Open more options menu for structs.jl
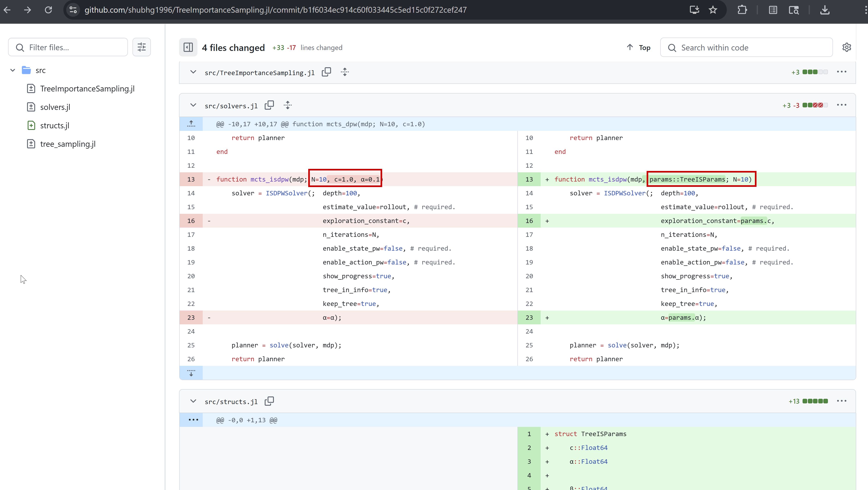The width and height of the screenshot is (868, 490). coord(841,401)
